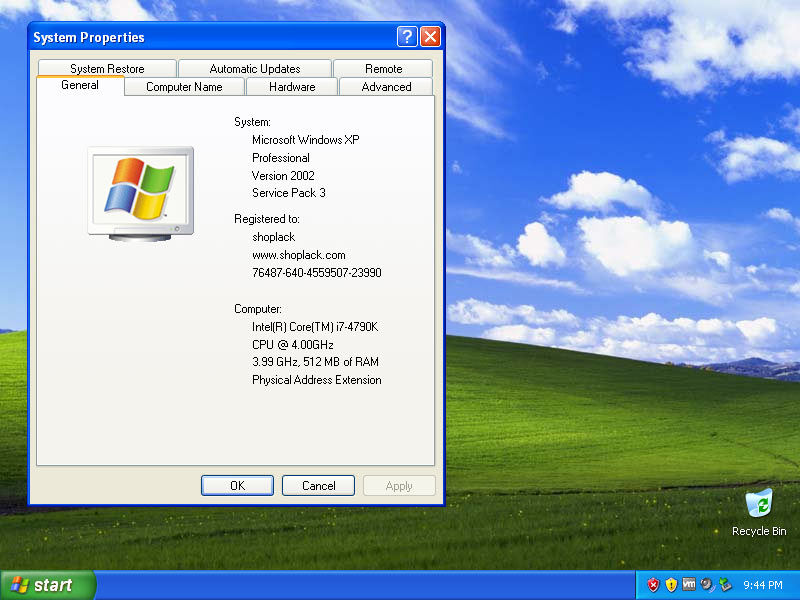Click the 'Registered to:' heading
The width and height of the screenshot is (800, 600).
pyautogui.click(x=267, y=219)
